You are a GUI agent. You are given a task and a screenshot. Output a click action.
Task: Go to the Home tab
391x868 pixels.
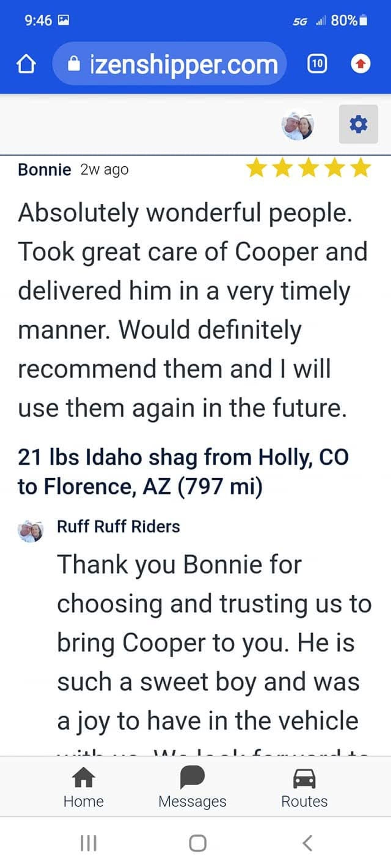coord(83,787)
